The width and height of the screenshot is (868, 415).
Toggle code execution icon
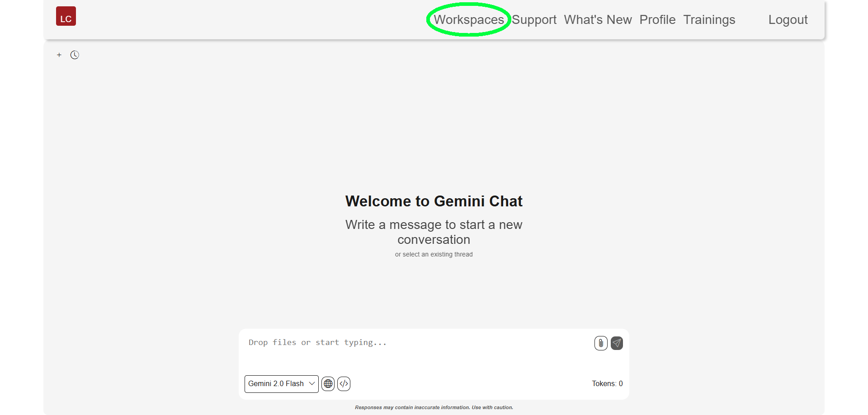[344, 384]
